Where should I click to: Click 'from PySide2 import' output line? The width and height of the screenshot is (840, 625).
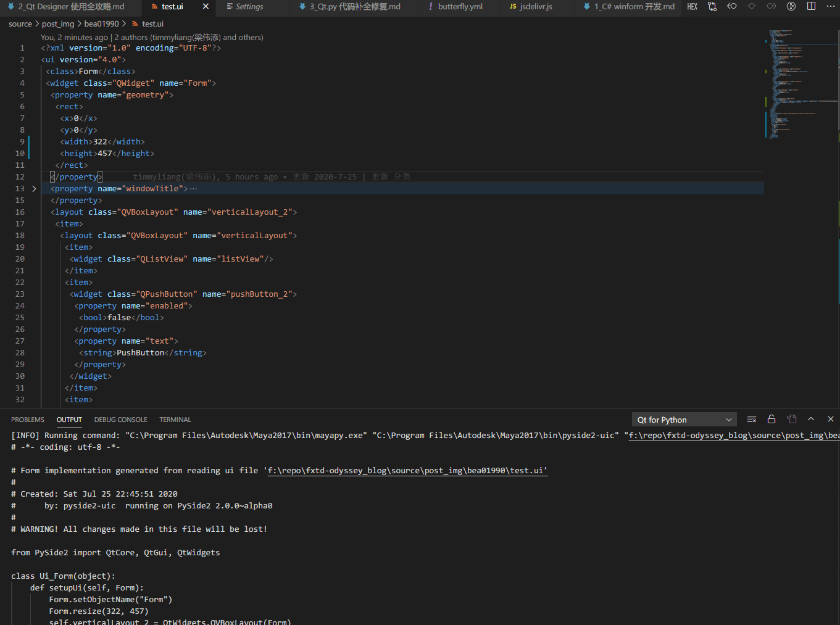point(115,552)
